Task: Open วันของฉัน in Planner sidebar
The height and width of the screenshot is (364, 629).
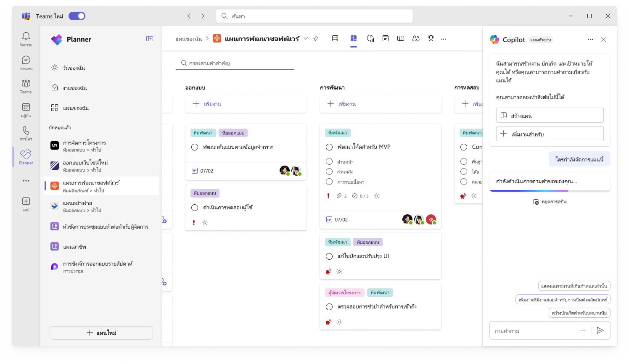Action: pos(102,68)
